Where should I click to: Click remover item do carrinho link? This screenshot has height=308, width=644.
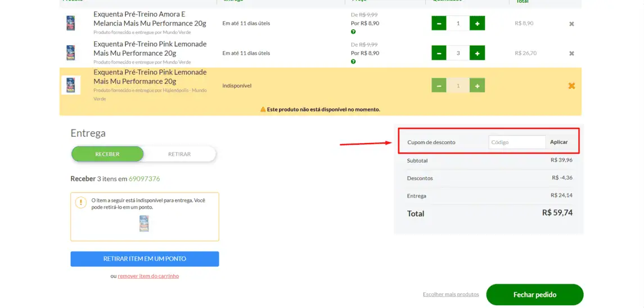[x=148, y=276]
